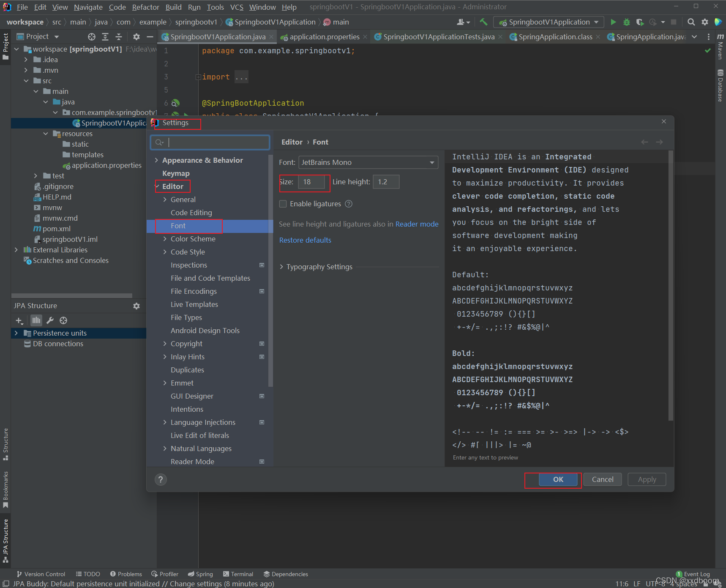Select HELP.md in project tree
The image size is (726, 588).
click(57, 197)
